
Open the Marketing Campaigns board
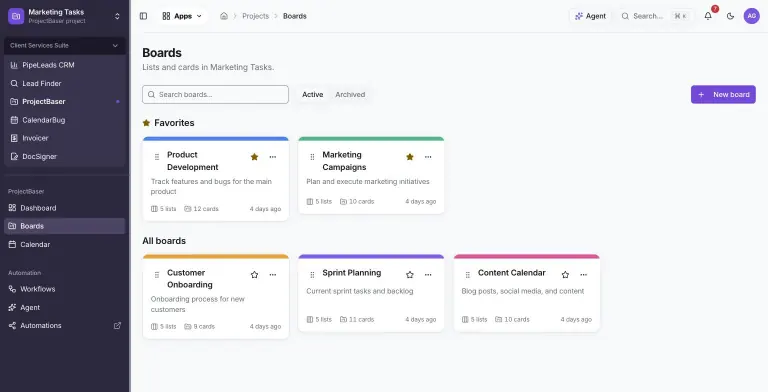pos(344,161)
